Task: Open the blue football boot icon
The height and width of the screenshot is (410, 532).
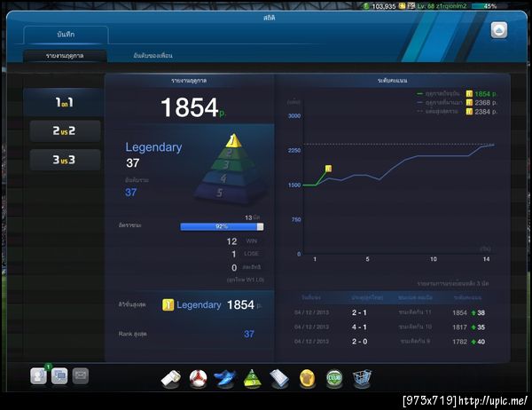Action: [x=225, y=378]
